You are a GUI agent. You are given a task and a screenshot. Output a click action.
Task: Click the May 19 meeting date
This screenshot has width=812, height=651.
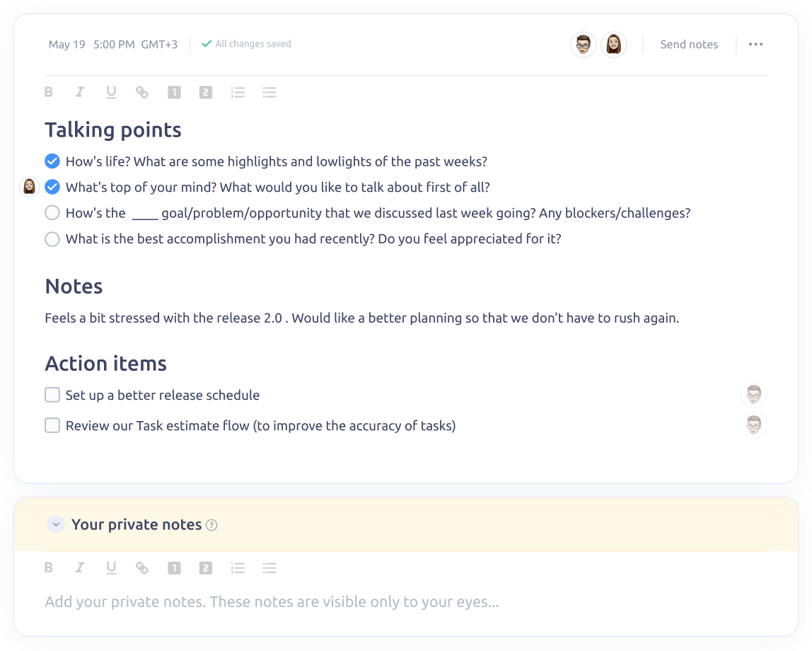66,45
